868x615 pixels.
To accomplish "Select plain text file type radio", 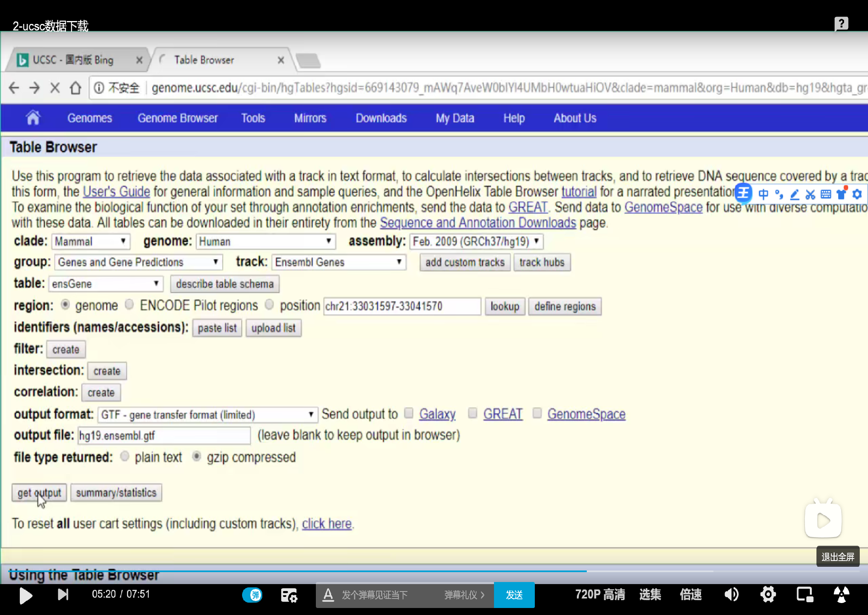I will click(125, 456).
